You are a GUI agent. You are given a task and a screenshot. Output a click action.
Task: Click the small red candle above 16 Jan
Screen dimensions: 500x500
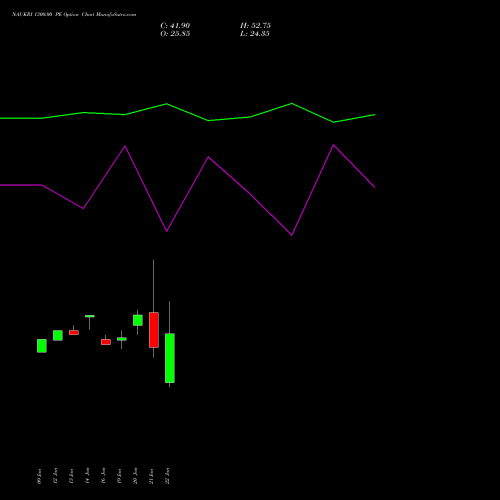(x=106, y=342)
